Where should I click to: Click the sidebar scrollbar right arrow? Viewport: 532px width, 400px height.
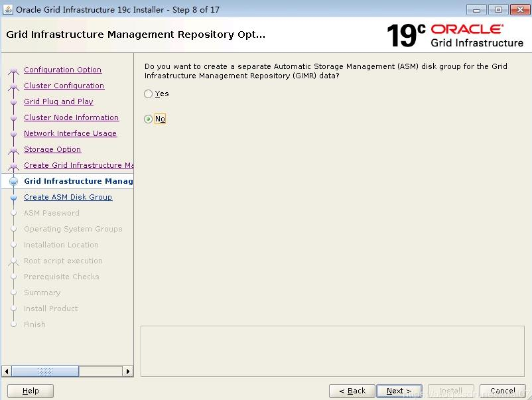click(x=127, y=371)
